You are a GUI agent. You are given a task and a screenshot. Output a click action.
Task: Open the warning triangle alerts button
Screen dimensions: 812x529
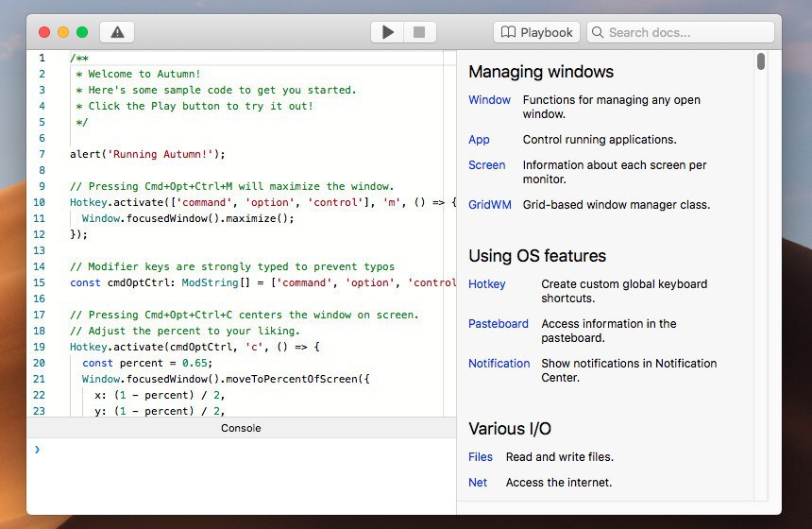click(117, 32)
